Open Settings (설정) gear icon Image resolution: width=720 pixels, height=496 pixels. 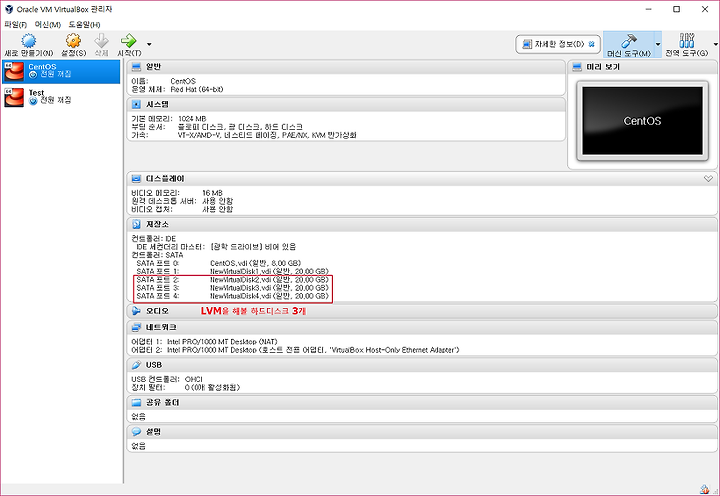pyautogui.click(x=73, y=41)
